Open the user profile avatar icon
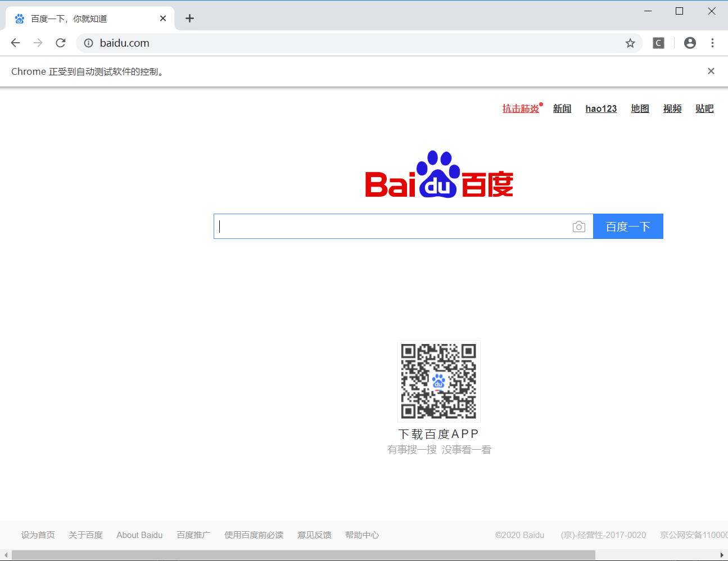 690,43
